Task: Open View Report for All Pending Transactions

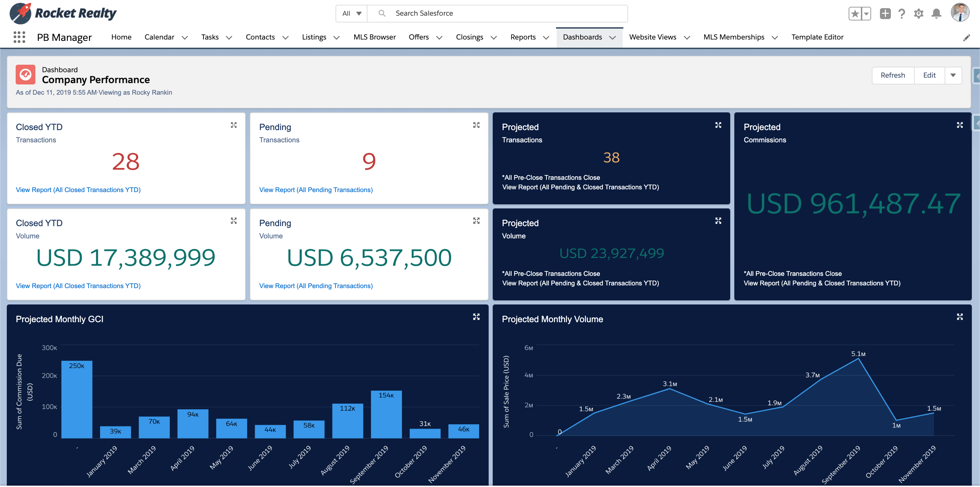Action: 315,190
